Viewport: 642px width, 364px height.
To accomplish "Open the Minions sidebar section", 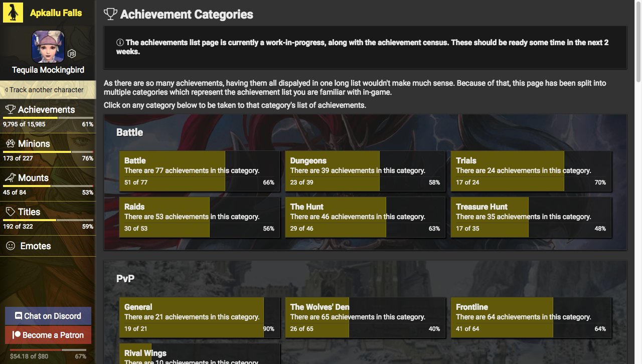I will [x=48, y=150].
